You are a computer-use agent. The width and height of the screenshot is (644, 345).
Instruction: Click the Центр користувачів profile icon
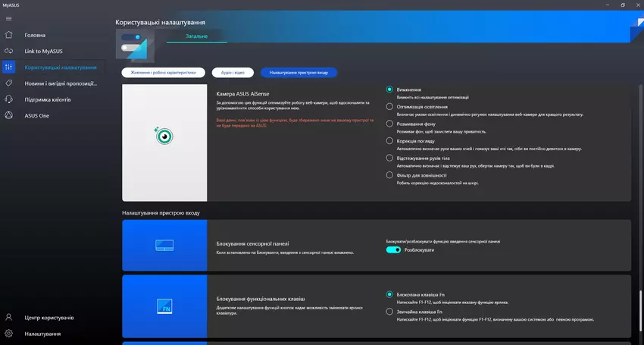pos(8,317)
